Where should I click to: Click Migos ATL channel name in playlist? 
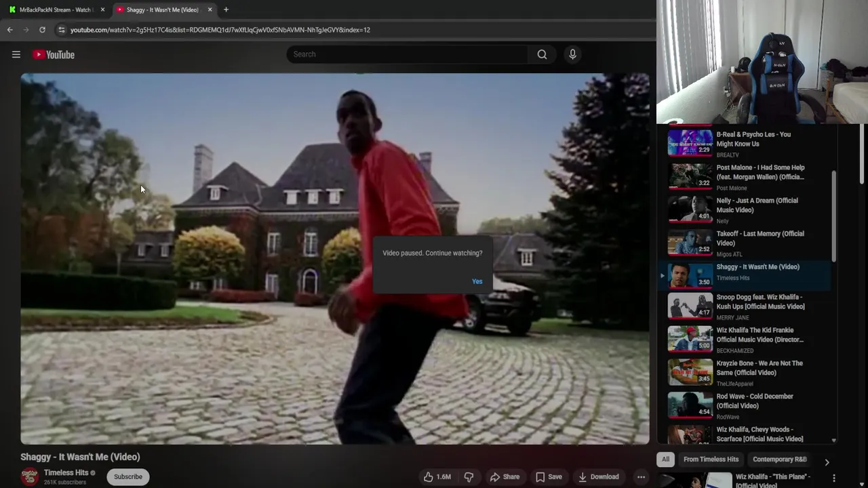[730, 255]
